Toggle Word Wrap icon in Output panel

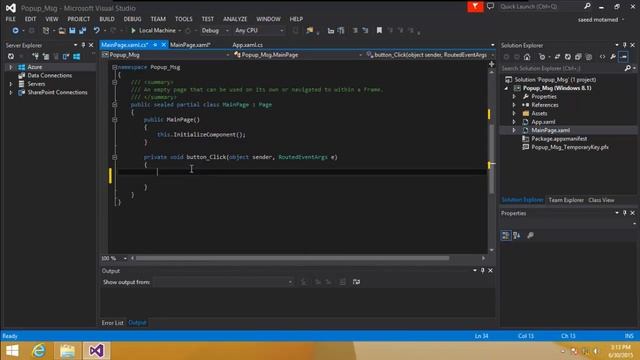pos(356,282)
